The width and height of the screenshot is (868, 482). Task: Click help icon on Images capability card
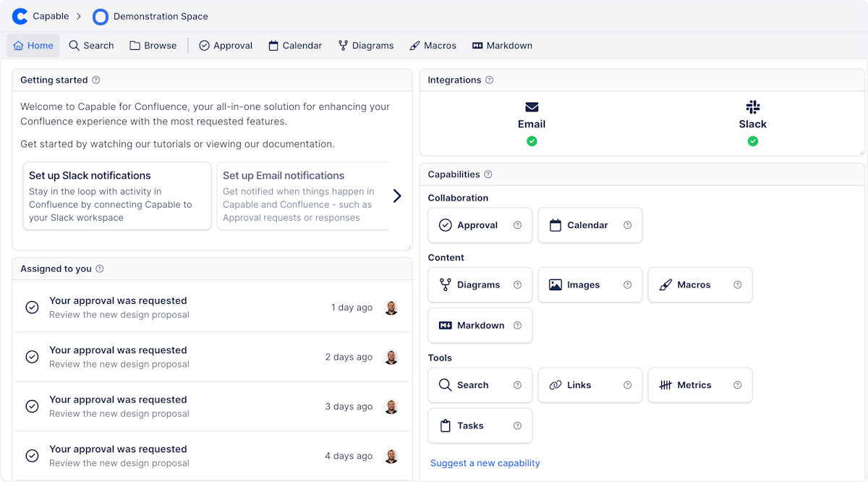click(627, 285)
